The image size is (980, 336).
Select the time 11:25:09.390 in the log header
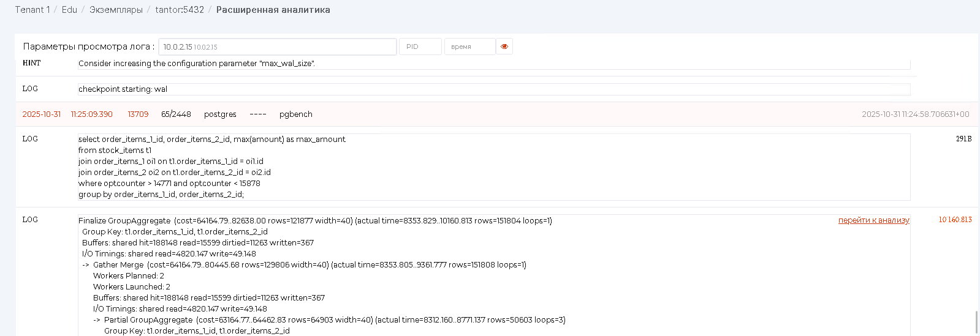click(92, 114)
